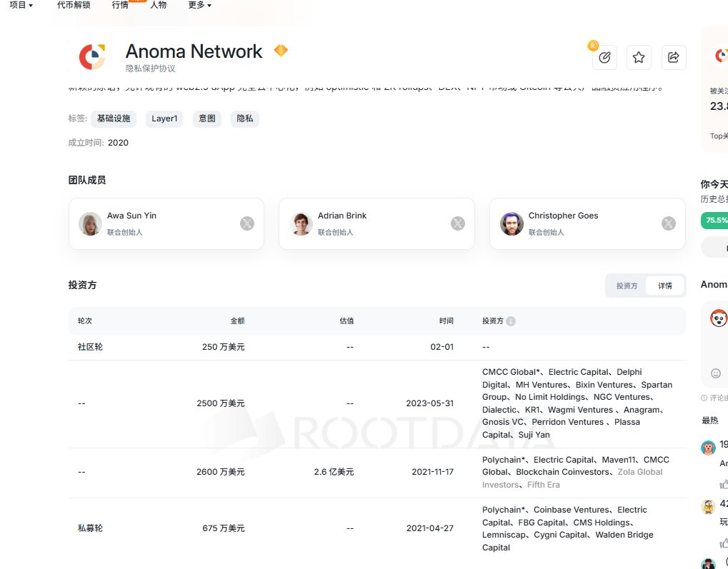Open the 行情 menu item
This screenshot has height=569, width=728.
pos(120,5)
